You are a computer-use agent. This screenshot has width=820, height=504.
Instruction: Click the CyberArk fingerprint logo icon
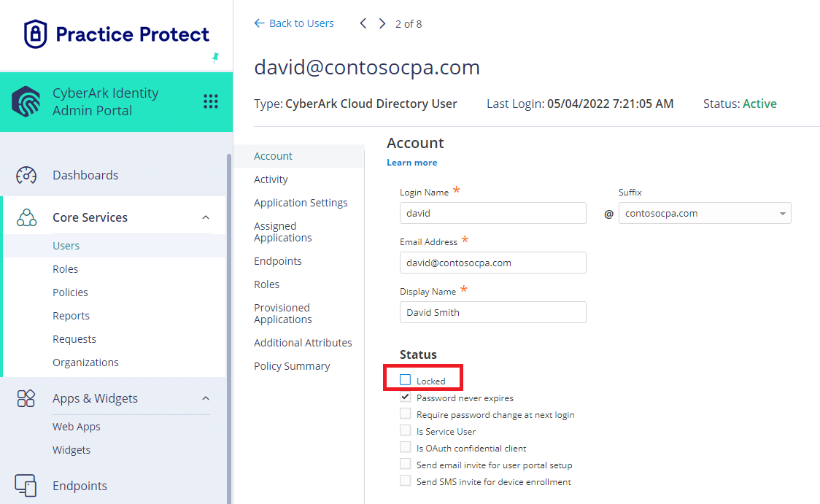tap(26, 101)
